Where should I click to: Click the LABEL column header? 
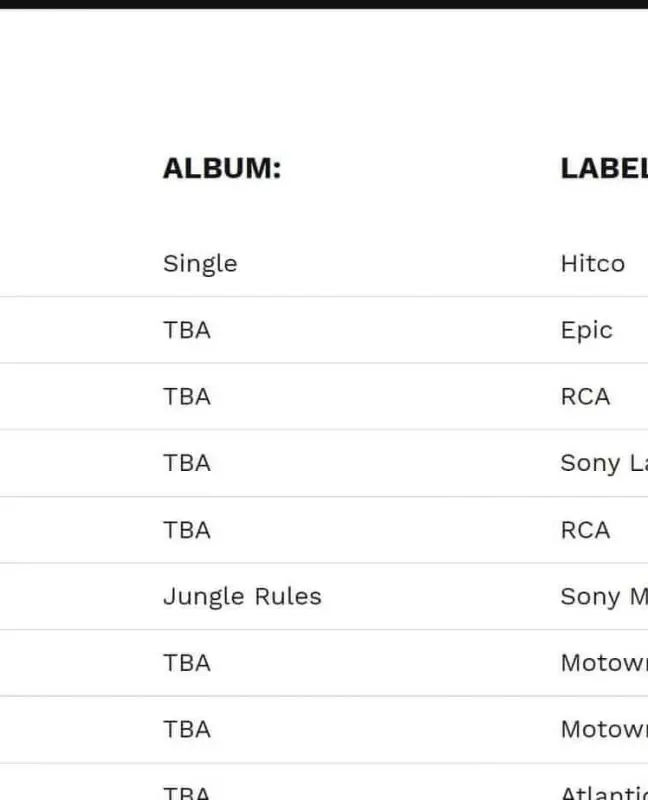(603, 168)
